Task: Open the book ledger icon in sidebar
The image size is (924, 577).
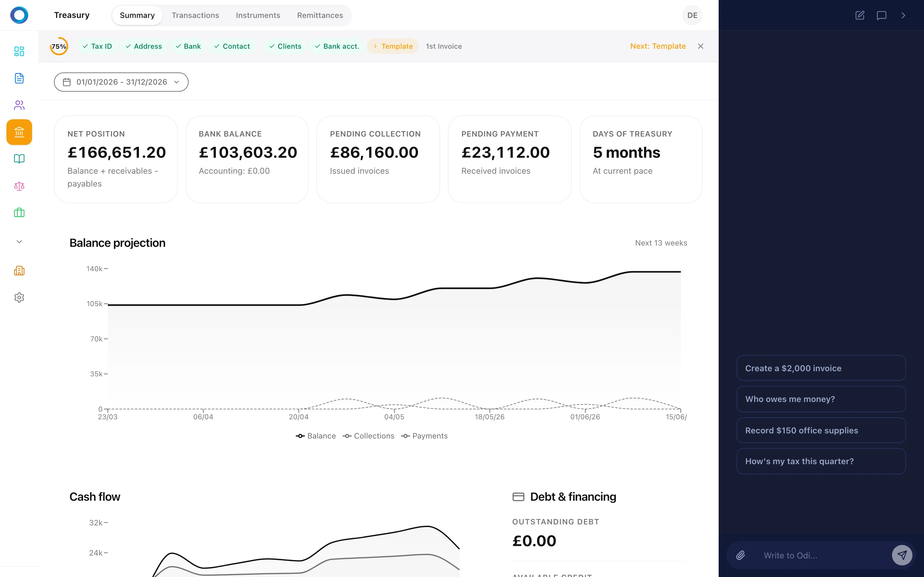Action: coord(19,159)
